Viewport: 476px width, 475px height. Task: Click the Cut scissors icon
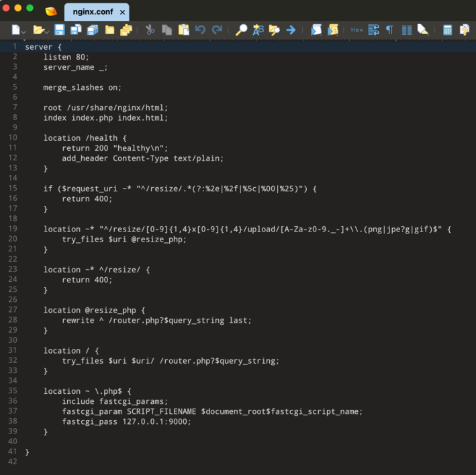coord(150,30)
